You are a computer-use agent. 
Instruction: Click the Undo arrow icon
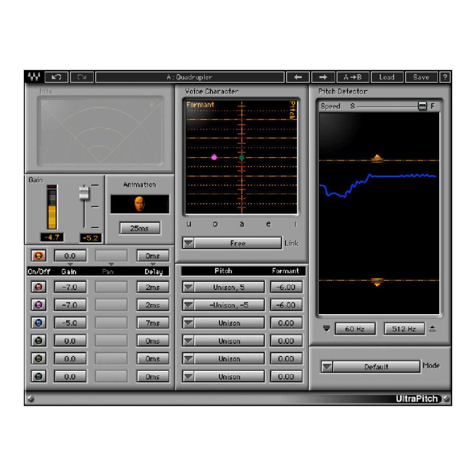[56, 77]
